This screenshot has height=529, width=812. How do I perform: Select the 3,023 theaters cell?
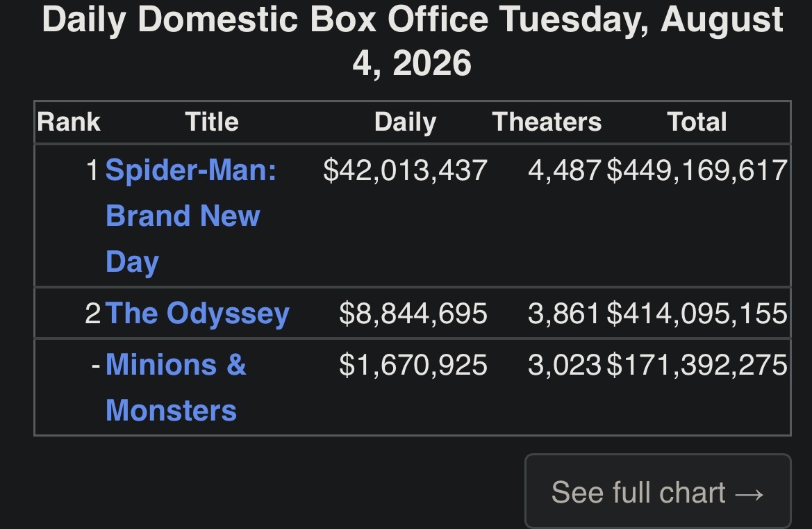[x=565, y=365]
